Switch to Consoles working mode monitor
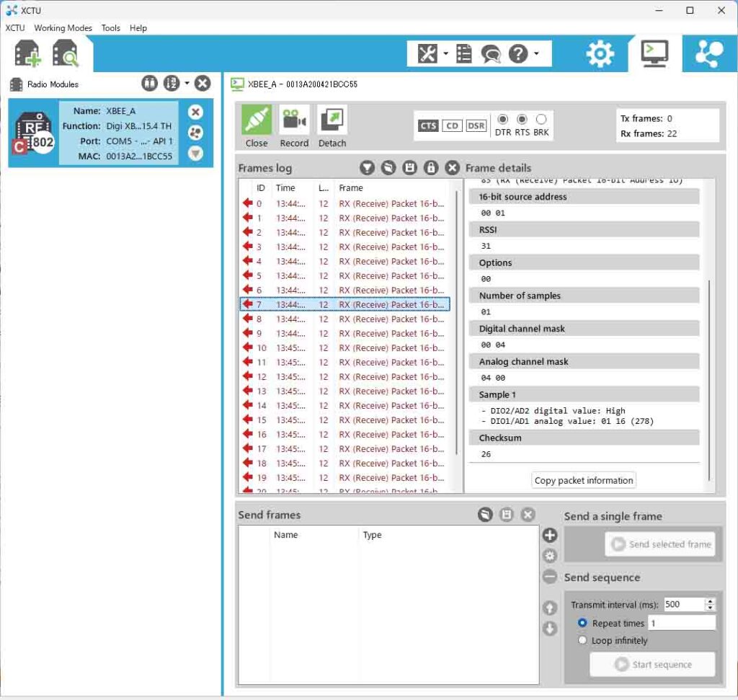Screen dimensions: 738x700 (654, 53)
